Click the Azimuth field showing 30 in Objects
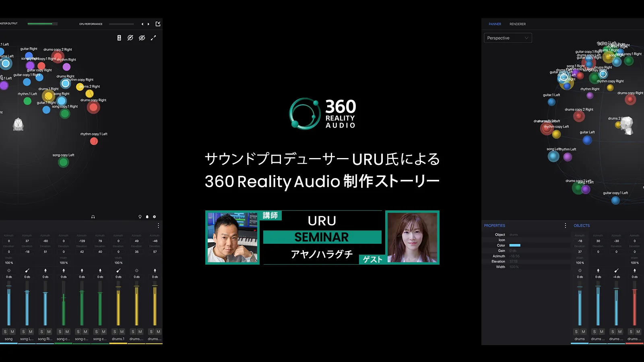Viewport: 644px width, 362px height. coord(598,241)
